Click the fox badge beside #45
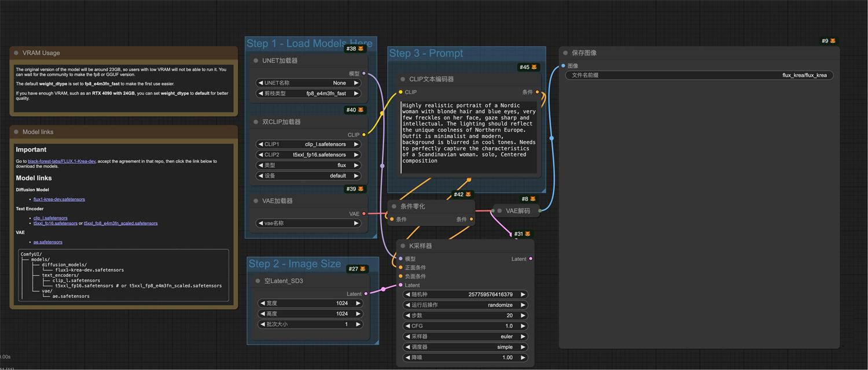The height and width of the screenshot is (370, 868). click(534, 68)
